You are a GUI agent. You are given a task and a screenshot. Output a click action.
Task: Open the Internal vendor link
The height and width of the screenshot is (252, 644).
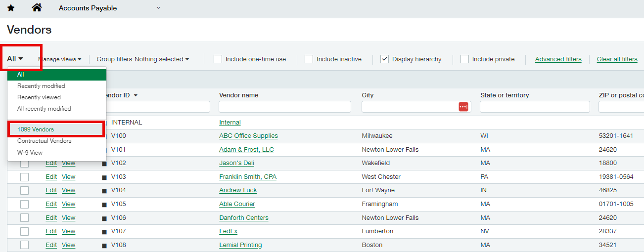[230, 123]
